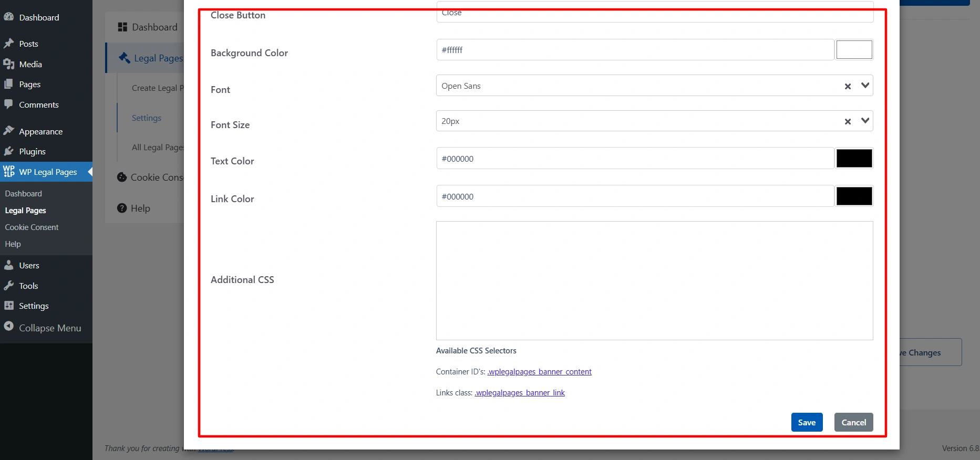Click the Comments bubble icon

coord(8,104)
